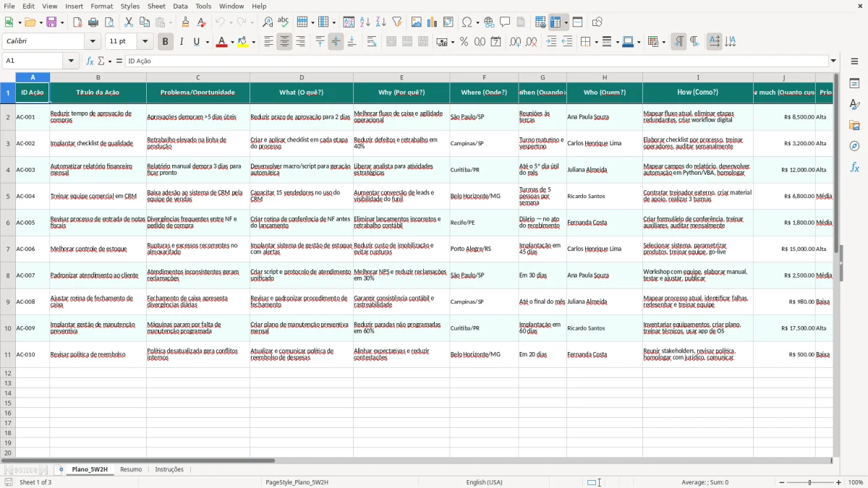Switch to the Resumo sheet tab
Viewport: 868px width, 488px height.
tap(131, 469)
